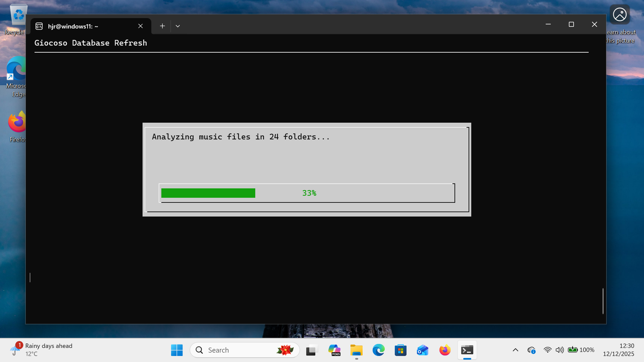Click the Terminal icon in the taskbar
The height and width of the screenshot is (362, 644).
pos(467,350)
